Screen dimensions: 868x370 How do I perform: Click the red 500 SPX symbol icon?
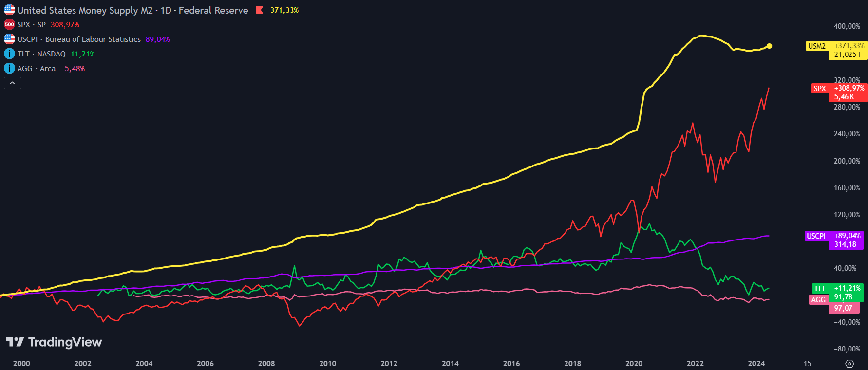click(9, 24)
